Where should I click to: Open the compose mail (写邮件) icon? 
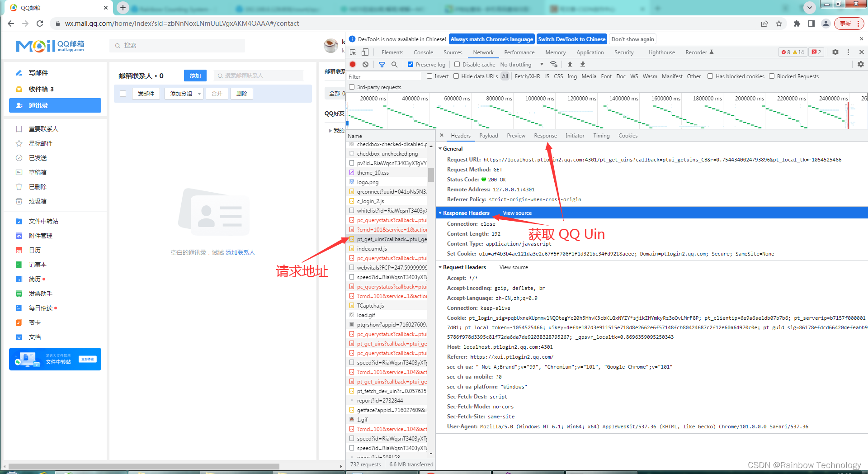[19, 73]
